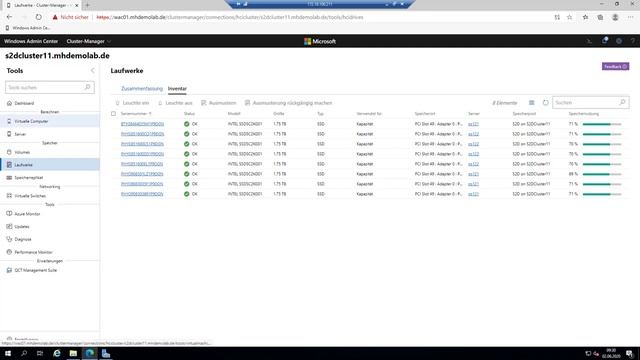The image size is (640, 360).
Task: Open the notifications bell in header
Action: click(x=604, y=41)
